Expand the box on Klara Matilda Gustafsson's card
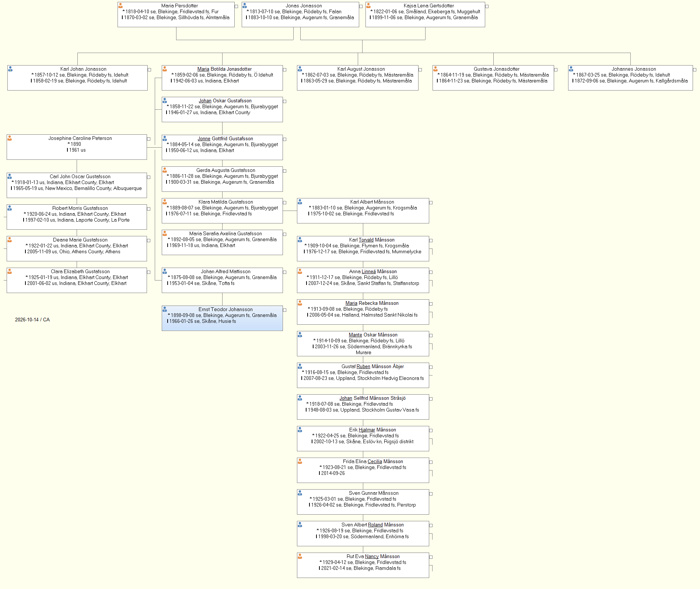700x589 pixels. click(285, 202)
